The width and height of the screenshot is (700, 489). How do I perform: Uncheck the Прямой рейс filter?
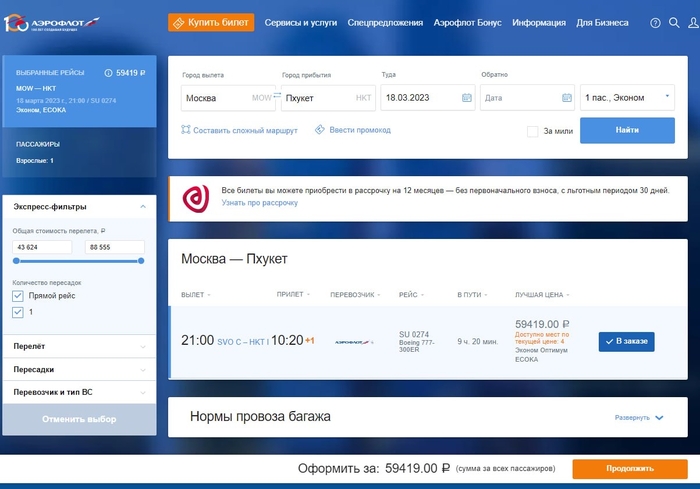click(x=18, y=296)
